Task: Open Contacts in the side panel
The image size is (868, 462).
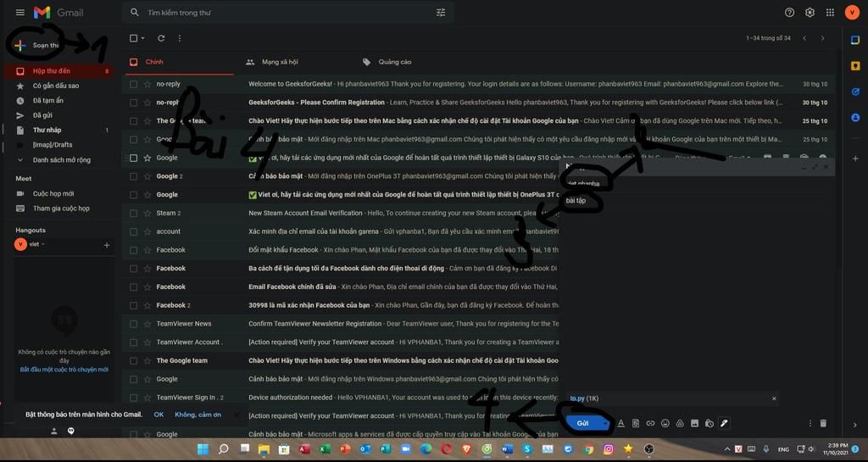Action: point(855,117)
